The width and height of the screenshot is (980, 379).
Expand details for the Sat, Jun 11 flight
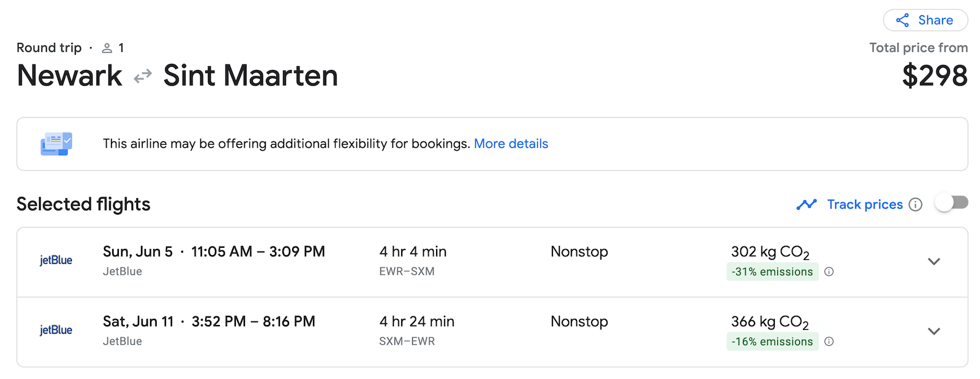934,331
